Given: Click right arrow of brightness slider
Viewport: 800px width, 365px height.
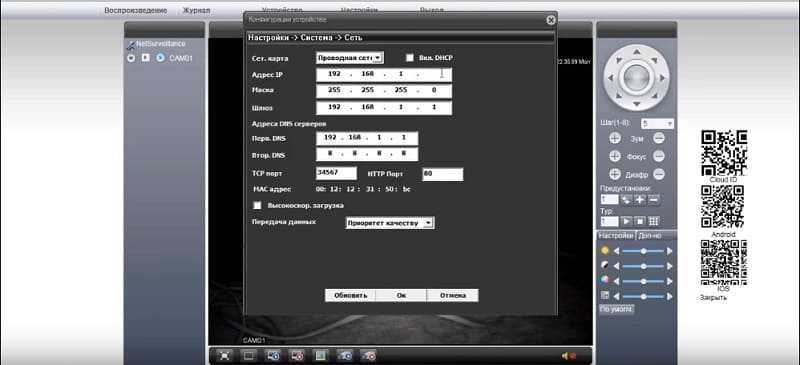Looking at the screenshot, I should pos(670,251).
